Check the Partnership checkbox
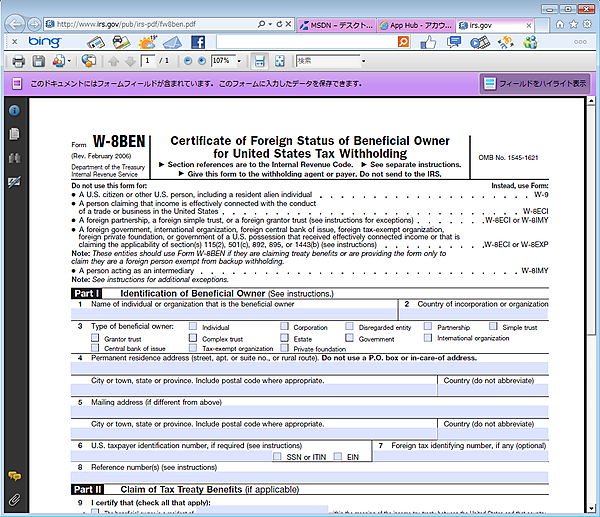This screenshot has width=600, height=517. [x=428, y=326]
